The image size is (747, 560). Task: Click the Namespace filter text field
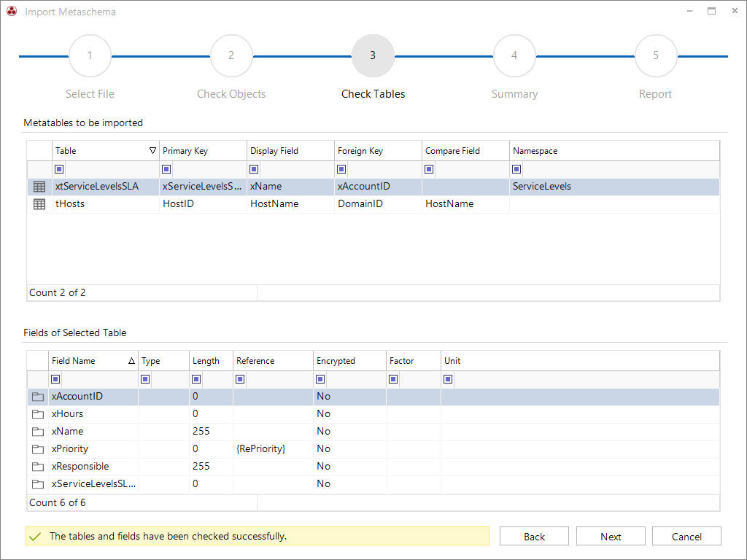coord(621,169)
